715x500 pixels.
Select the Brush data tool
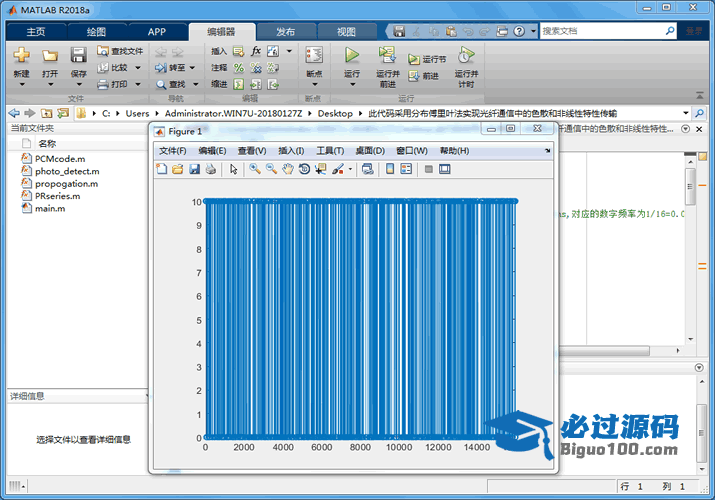pos(338,169)
